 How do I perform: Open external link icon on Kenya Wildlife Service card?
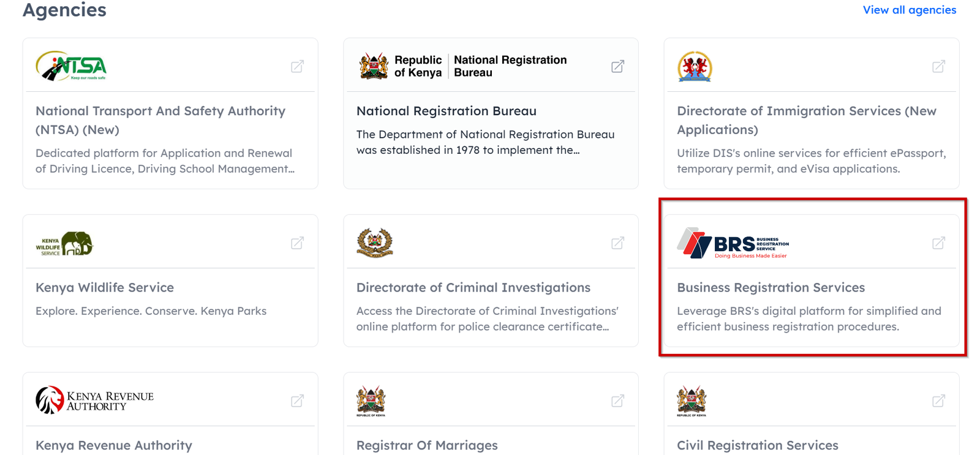[297, 243]
